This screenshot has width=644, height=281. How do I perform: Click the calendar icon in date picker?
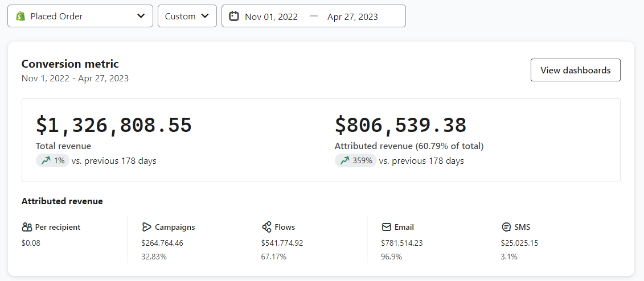pos(233,16)
